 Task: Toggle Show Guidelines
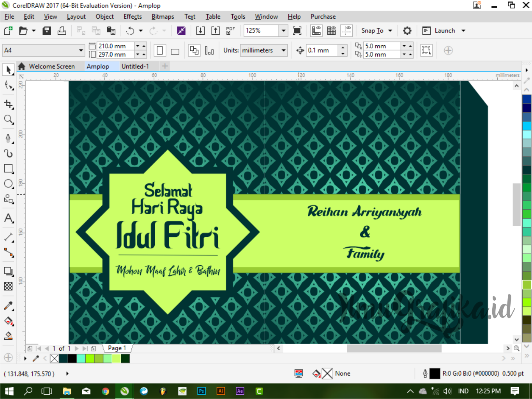(x=346, y=30)
